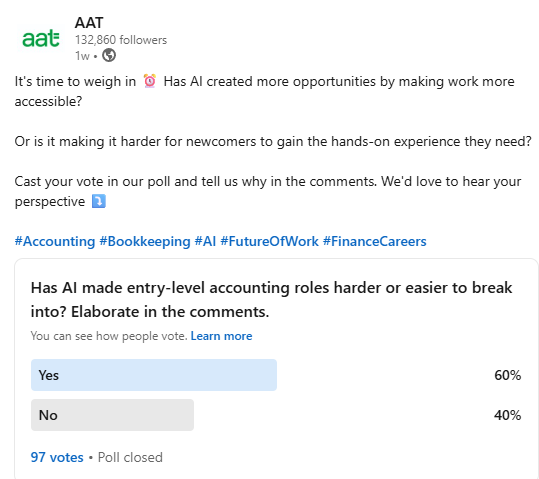
Task: Click the 40% result value
Action: pyautogui.click(x=508, y=415)
